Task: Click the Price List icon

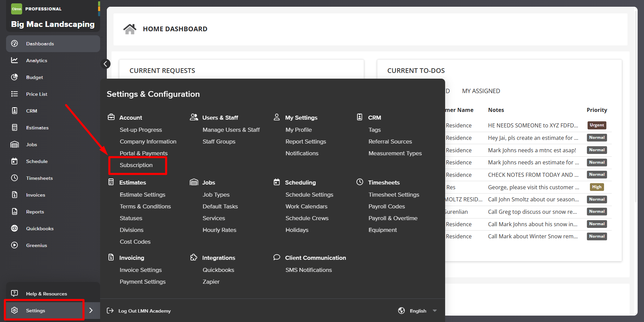Action: click(x=14, y=94)
